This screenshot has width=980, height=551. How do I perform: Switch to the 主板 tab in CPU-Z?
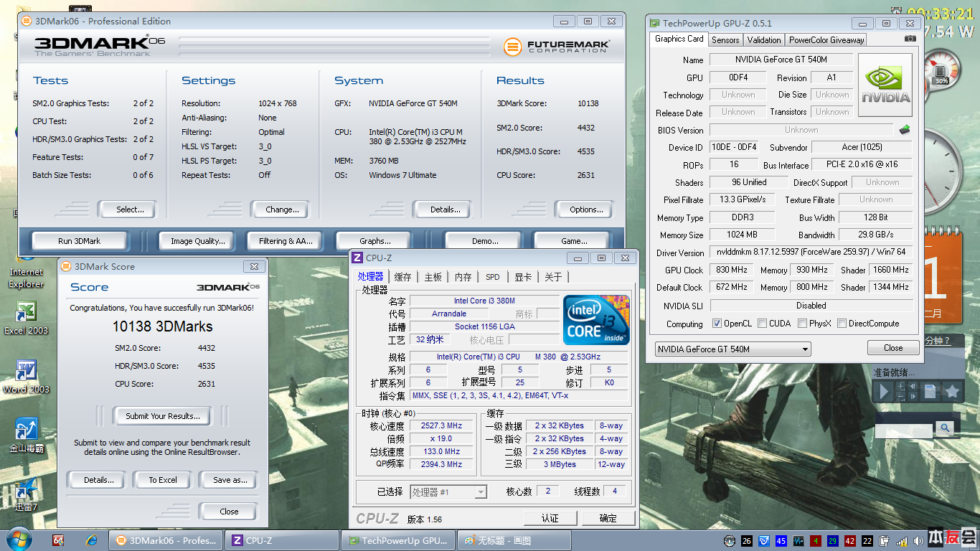[433, 277]
